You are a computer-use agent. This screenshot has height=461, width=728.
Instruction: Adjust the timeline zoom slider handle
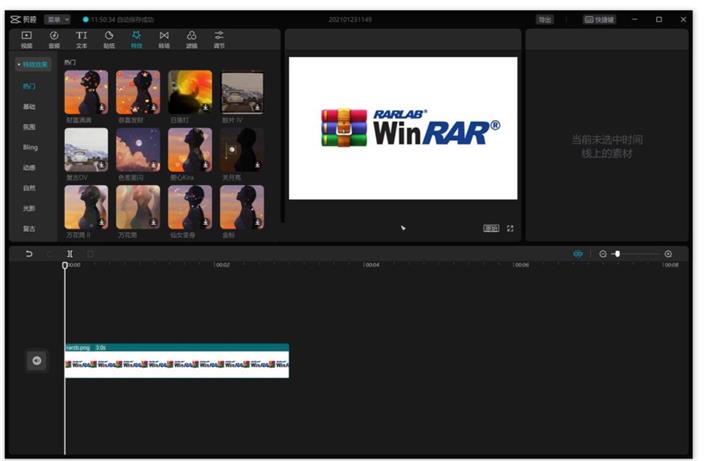click(x=618, y=253)
